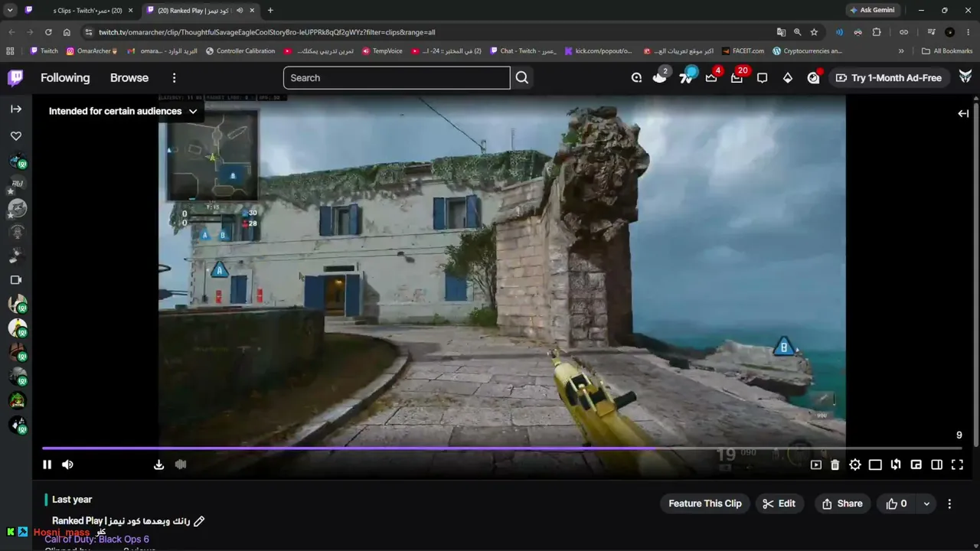Share the clip with the Share button

coord(842,504)
